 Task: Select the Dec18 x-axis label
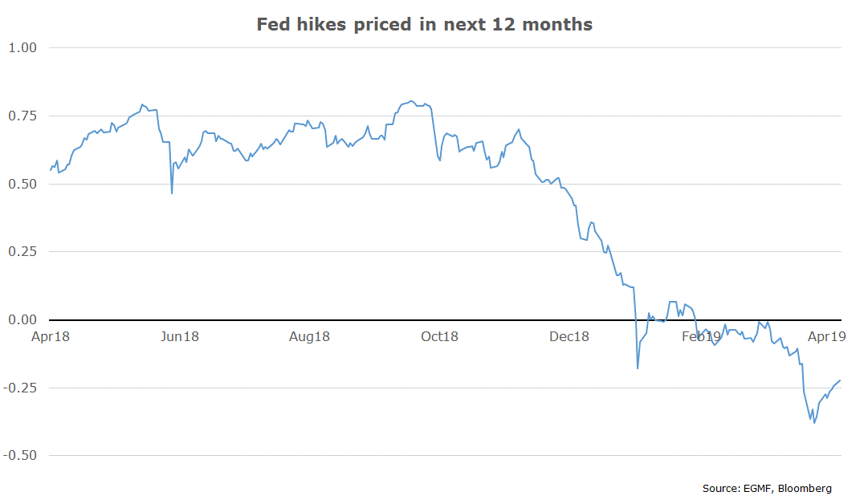coord(569,336)
